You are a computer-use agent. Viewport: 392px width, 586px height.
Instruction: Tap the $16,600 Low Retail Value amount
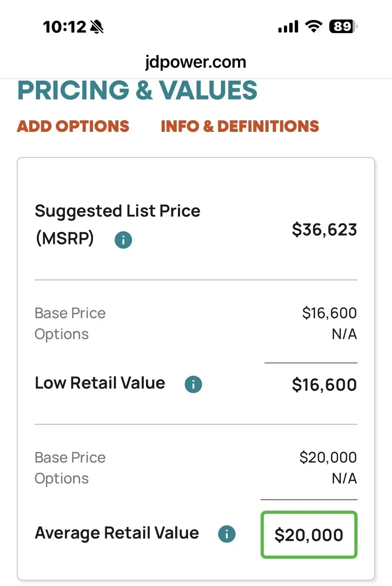coord(324,385)
